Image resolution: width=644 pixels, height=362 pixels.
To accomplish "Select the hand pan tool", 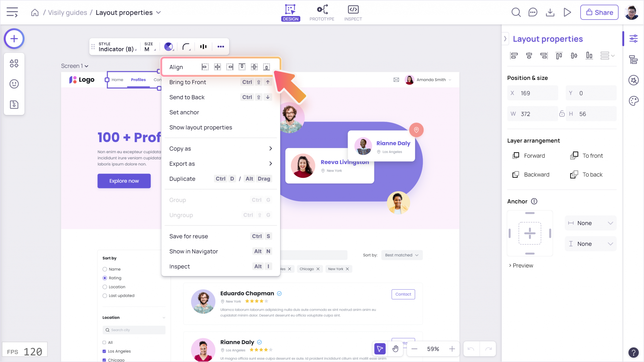I will (395, 349).
